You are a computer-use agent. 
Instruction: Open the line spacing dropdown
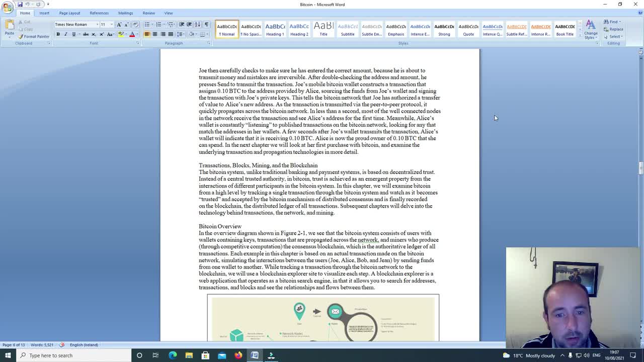click(x=180, y=34)
